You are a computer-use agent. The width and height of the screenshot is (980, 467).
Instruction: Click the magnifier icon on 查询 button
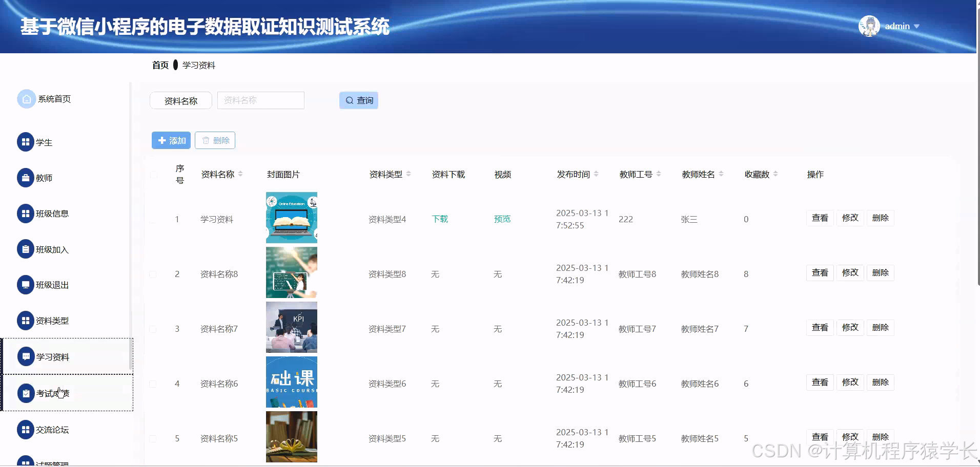(x=349, y=100)
